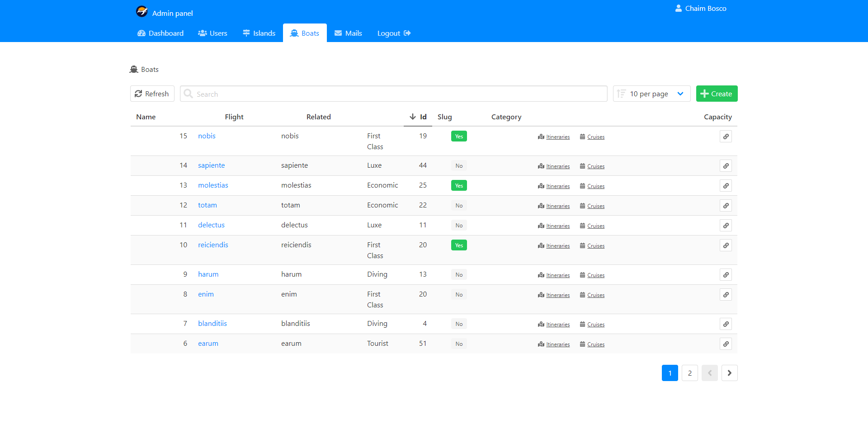Click the refresh icon on the Refresh button
868x424 pixels.
point(139,94)
